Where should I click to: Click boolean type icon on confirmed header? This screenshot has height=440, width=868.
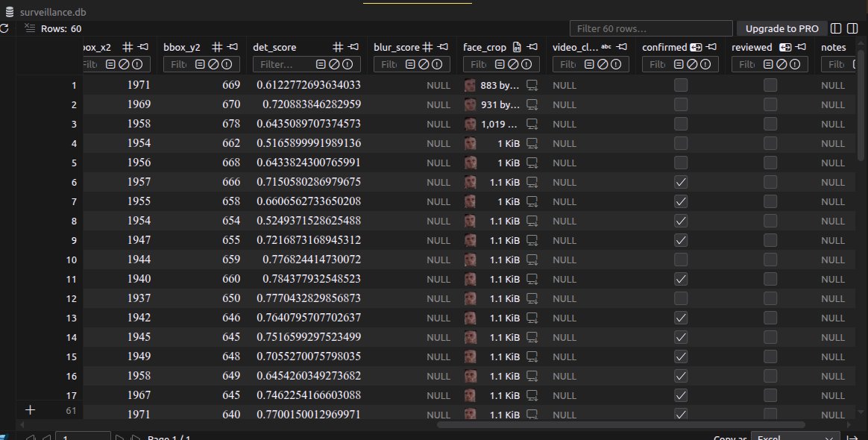pyautogui.click(x=696, y=47)
